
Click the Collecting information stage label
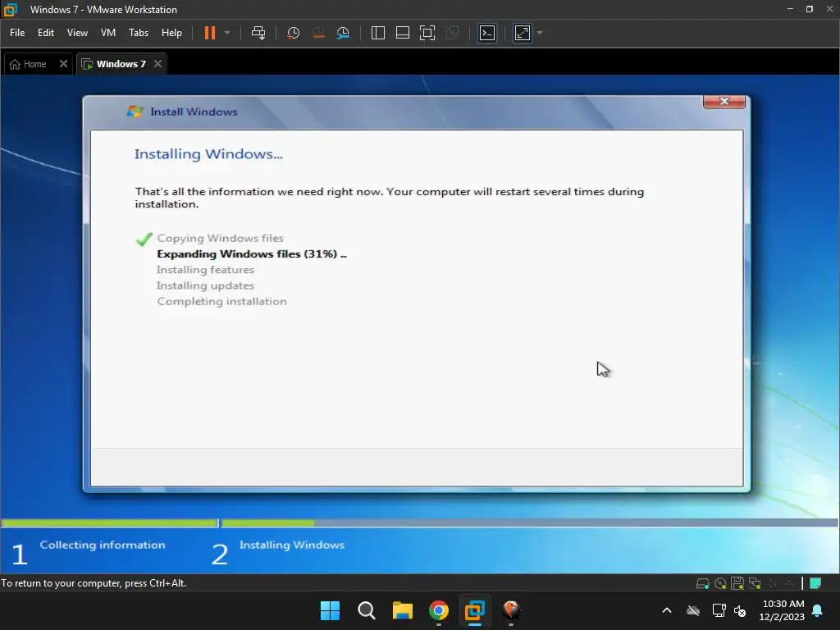[103, 545]
